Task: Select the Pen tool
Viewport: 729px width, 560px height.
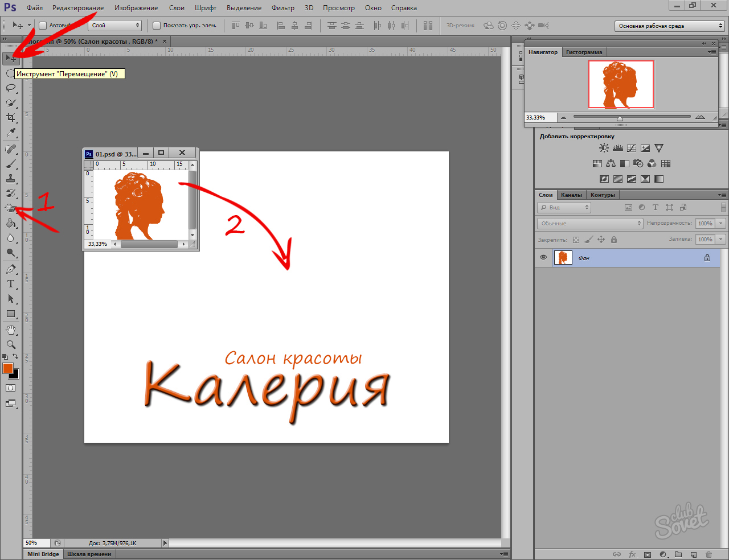Action: pos(10,269)
